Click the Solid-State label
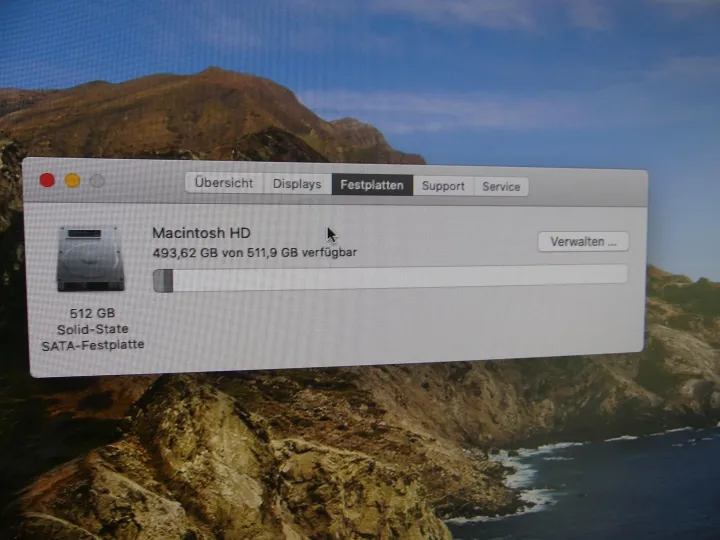The height and width of the screenshot is (540, 720). coord(93,329)
